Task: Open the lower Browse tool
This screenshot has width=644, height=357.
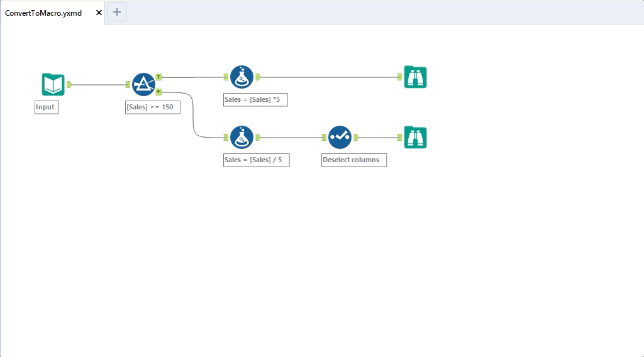Action: (x=415, y=137)
